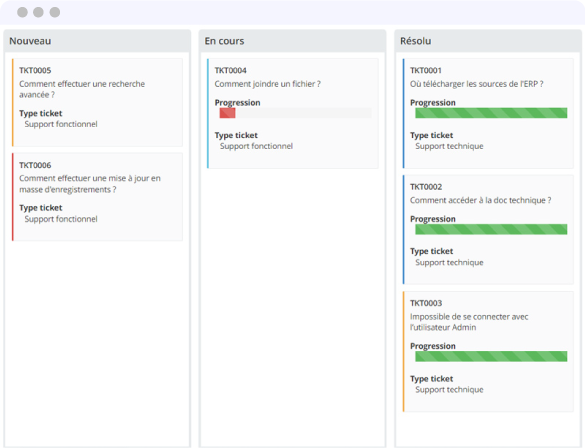Click the third gray window control dot
The image size is (585, 448).
click(55, 12)
